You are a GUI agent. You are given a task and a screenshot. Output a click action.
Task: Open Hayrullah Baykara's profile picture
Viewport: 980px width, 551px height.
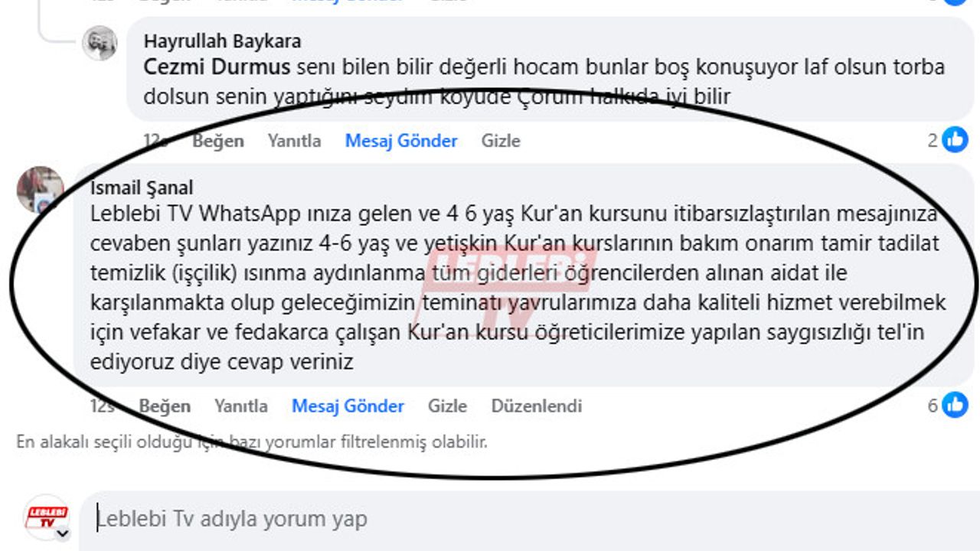pos(100,43)
